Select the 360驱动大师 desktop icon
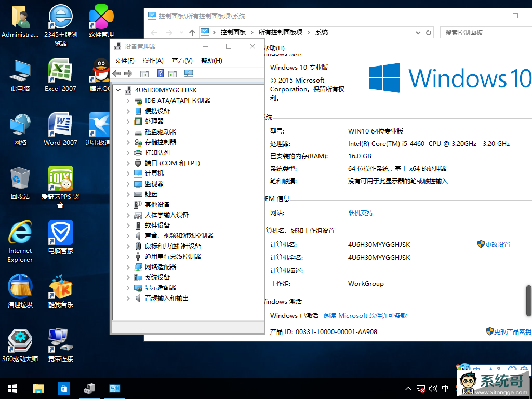 coord(20,345)
